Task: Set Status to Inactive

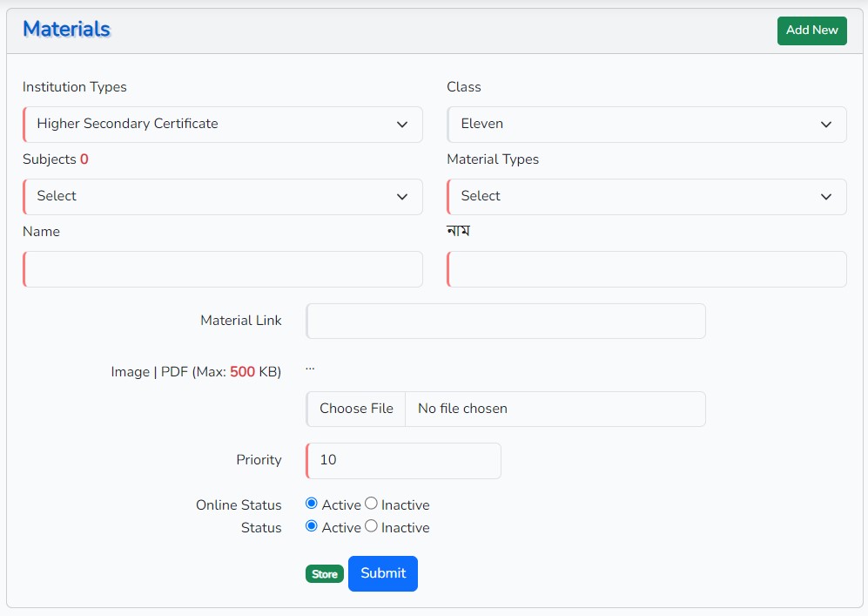Action: tap(371, 526)
